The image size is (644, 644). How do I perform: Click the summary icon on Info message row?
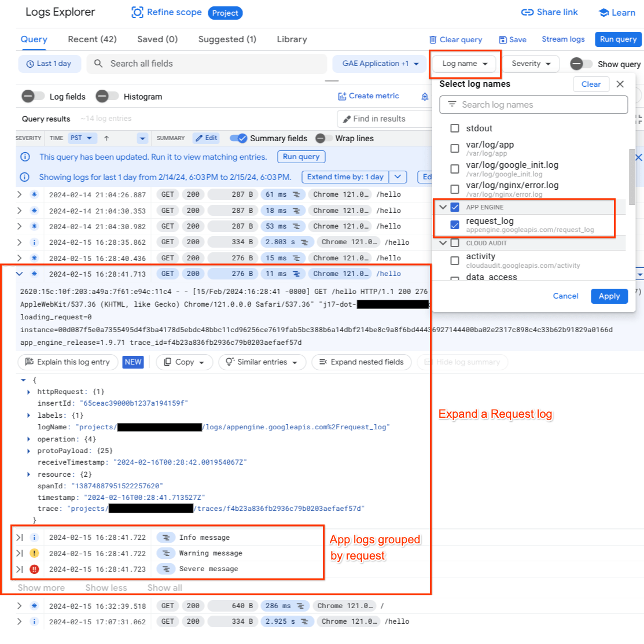[166, 537]
